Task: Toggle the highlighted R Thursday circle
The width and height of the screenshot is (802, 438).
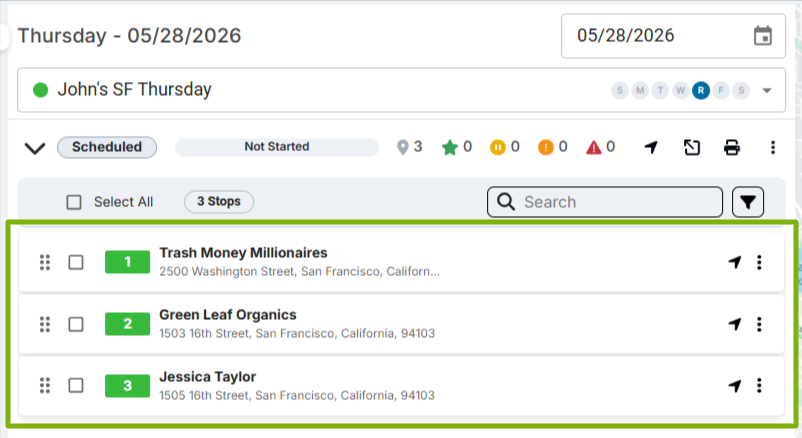Action: [x=701, y=91]
